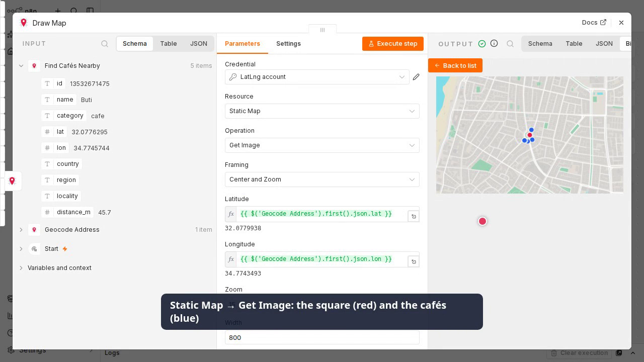The width and height of the screenshot is (644, 362).
Task: Click the Draw Map pin icon in header
Action: click(23, 23)
